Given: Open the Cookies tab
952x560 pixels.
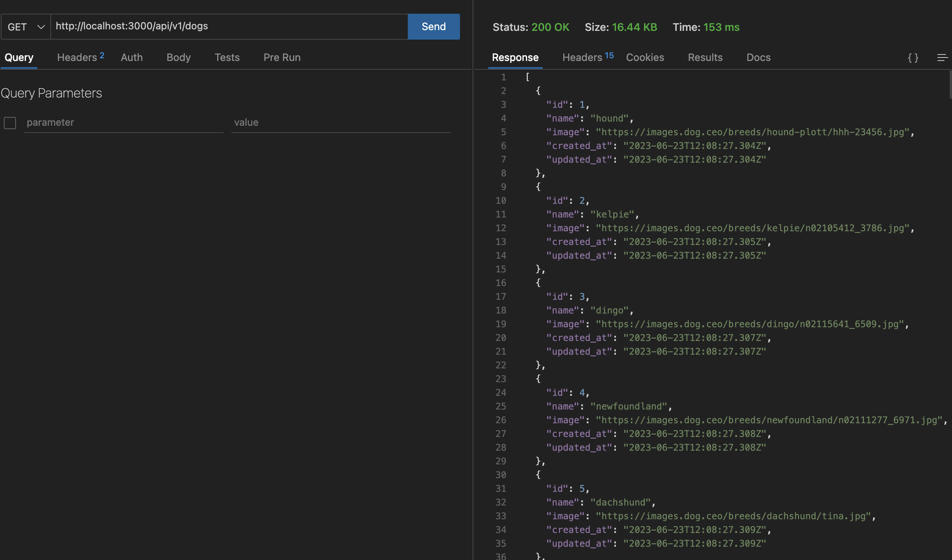Looking at the screenshot, I should click(645, 57).
